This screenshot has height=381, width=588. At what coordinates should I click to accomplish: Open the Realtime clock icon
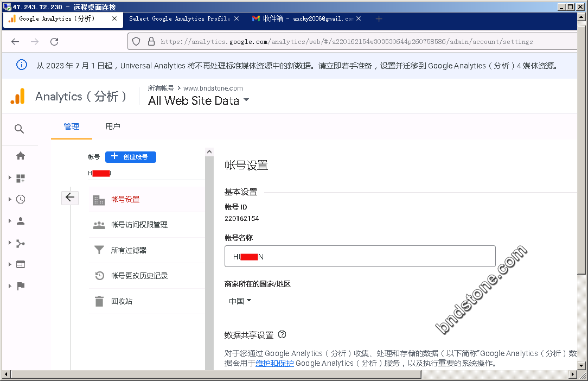click(21, 199)
